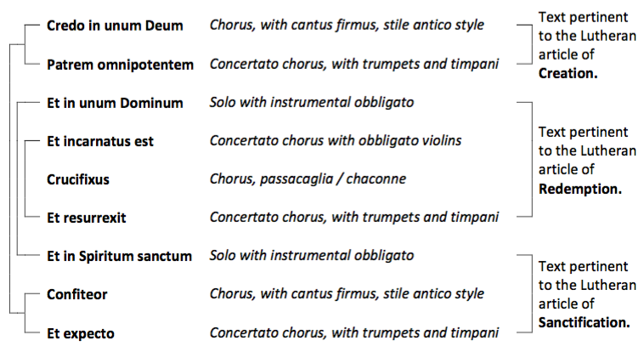644x358 pixels.
Task: Click the "Crucifixus" movement title
Action: pos(78,179)
